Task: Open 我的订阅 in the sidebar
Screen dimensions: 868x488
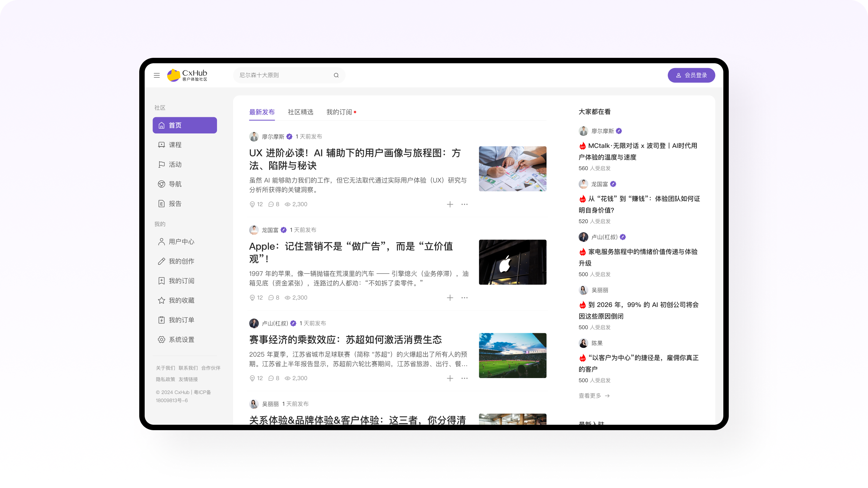Action: pos(185,280)
